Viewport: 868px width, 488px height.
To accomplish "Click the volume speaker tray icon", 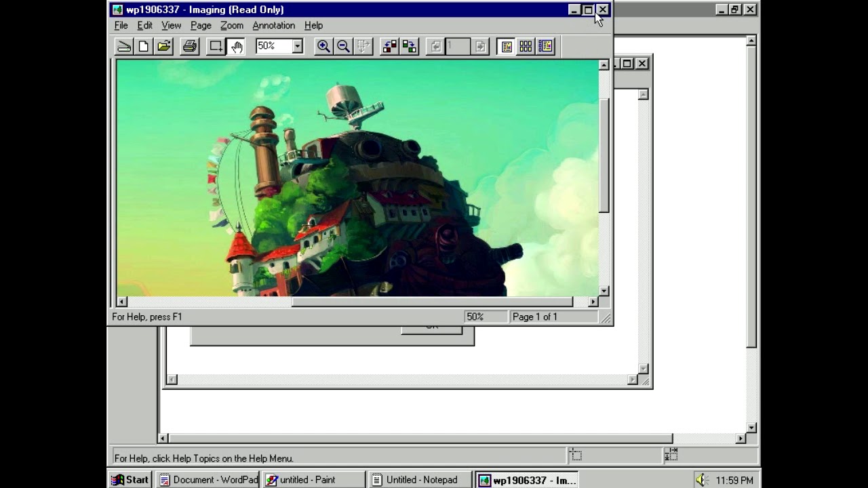I will (701, 480).
